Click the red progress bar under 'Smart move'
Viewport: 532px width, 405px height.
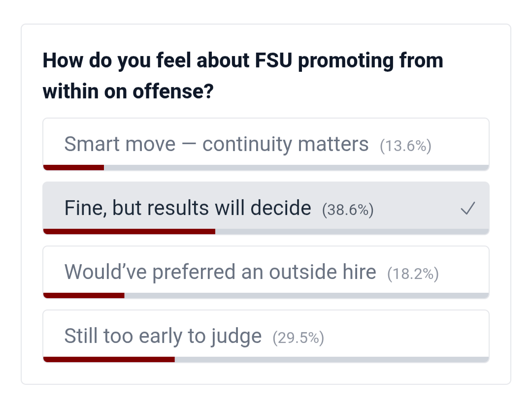(x=73, y=168)
